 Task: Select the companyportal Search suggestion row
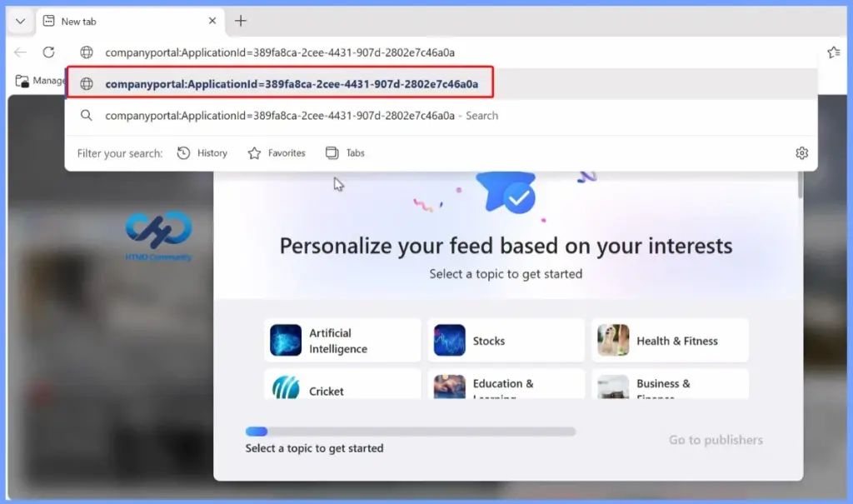click(441, 116)
